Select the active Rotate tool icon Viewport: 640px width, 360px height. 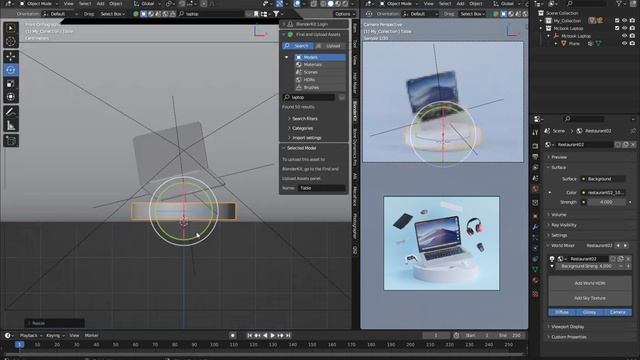tap(11, 70)
